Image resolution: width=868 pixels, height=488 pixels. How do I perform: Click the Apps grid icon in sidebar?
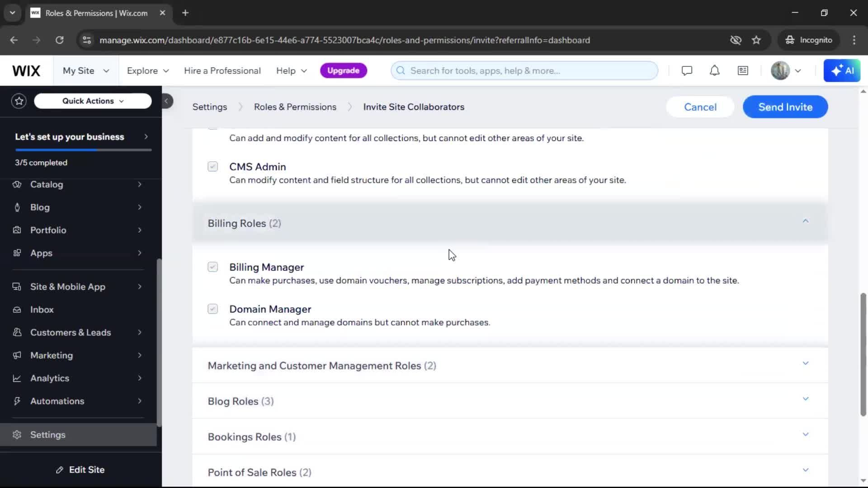(17, 253)
